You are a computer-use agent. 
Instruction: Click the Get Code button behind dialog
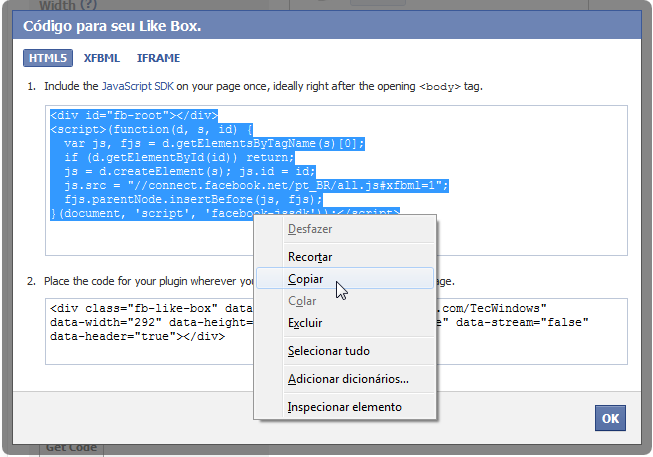(x=70, y=447)
